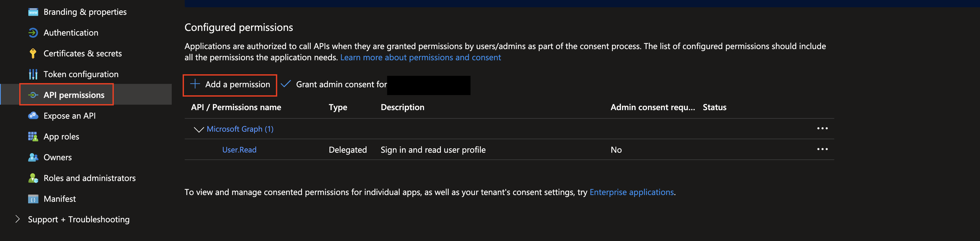980x241 pixels.
Task: Click the Description column header
Action: tap(402, 108)
